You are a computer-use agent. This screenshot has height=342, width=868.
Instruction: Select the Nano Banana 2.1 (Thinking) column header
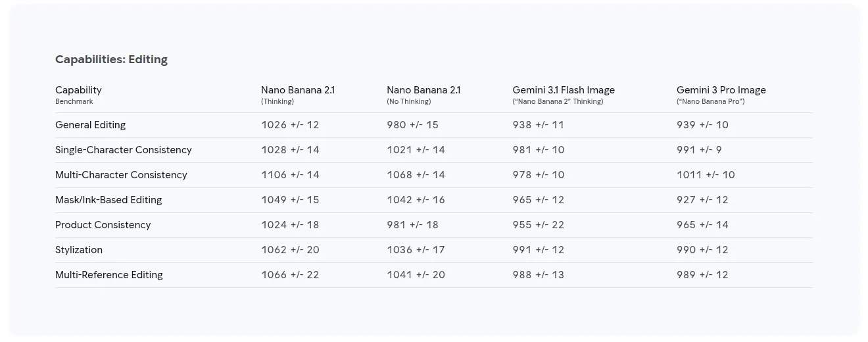coord(298,95)
